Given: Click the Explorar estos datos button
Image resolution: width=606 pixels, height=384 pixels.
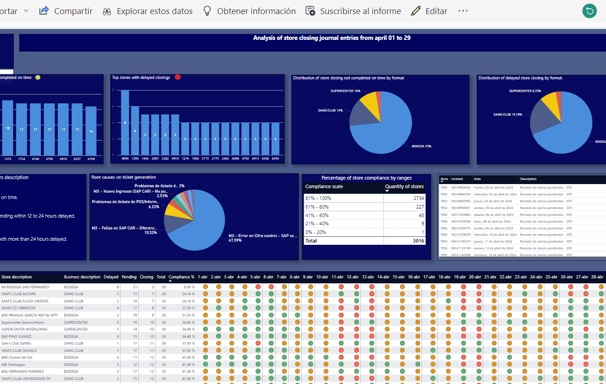Looking at the screenshot, I should coord(147,11).
